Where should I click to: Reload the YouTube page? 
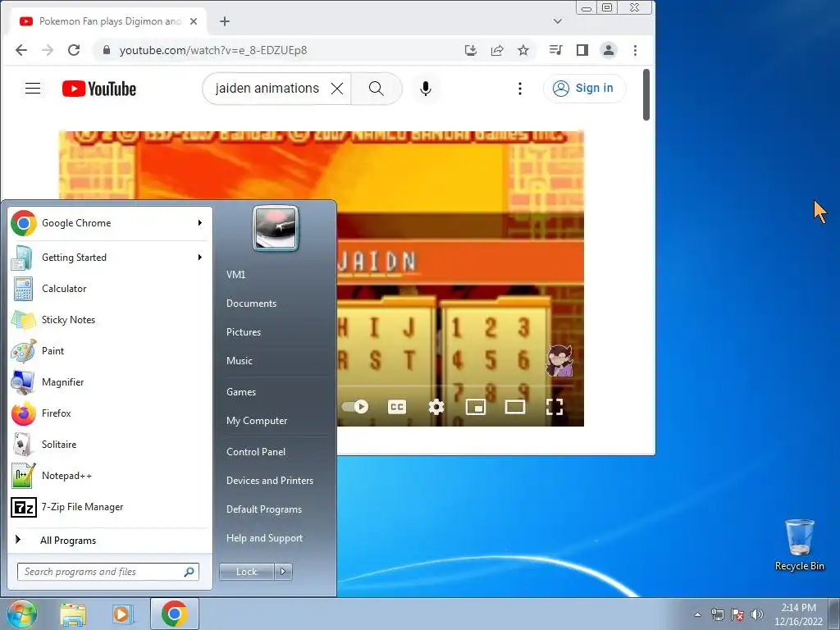click(74, 50)
